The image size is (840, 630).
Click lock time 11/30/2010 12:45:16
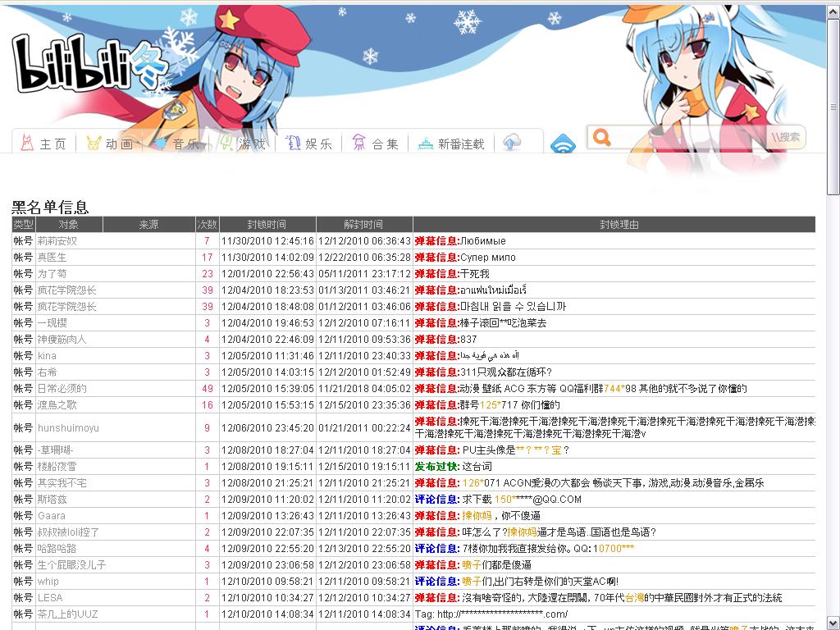267,241
